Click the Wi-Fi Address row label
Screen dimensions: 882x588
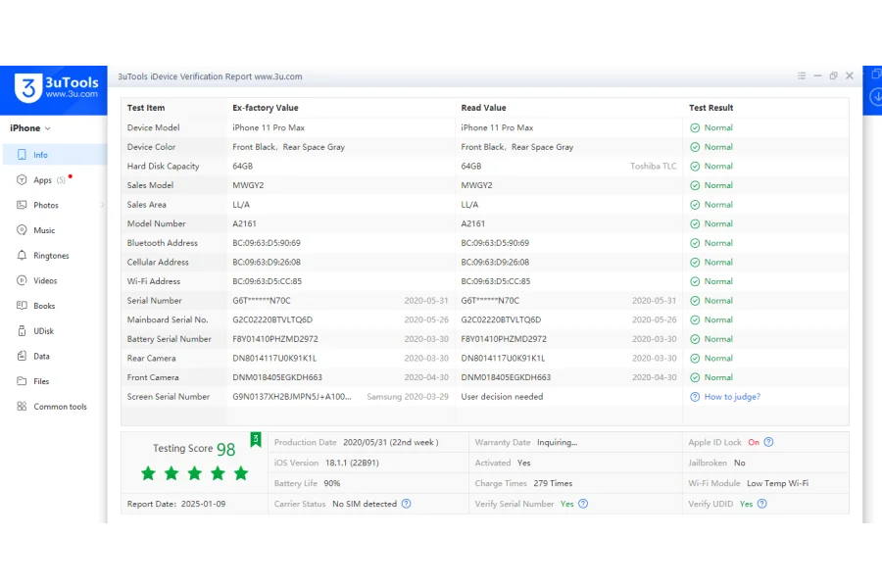154,281
